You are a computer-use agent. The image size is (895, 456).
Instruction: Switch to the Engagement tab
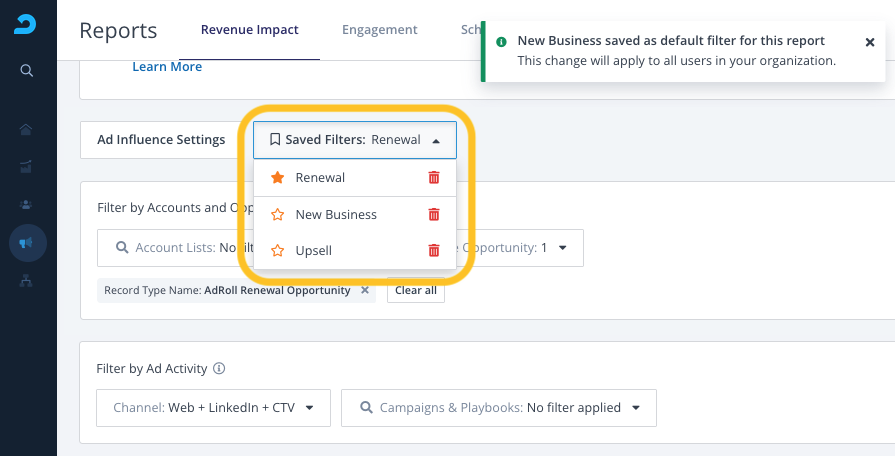pos(379,30)
